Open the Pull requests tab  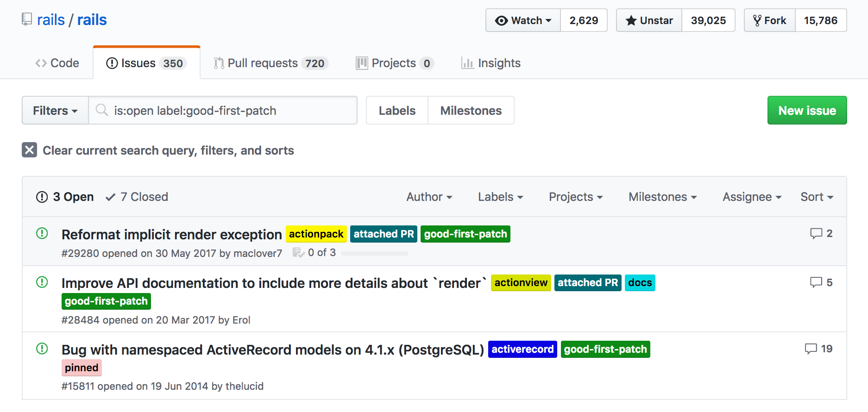click(271, 63)
